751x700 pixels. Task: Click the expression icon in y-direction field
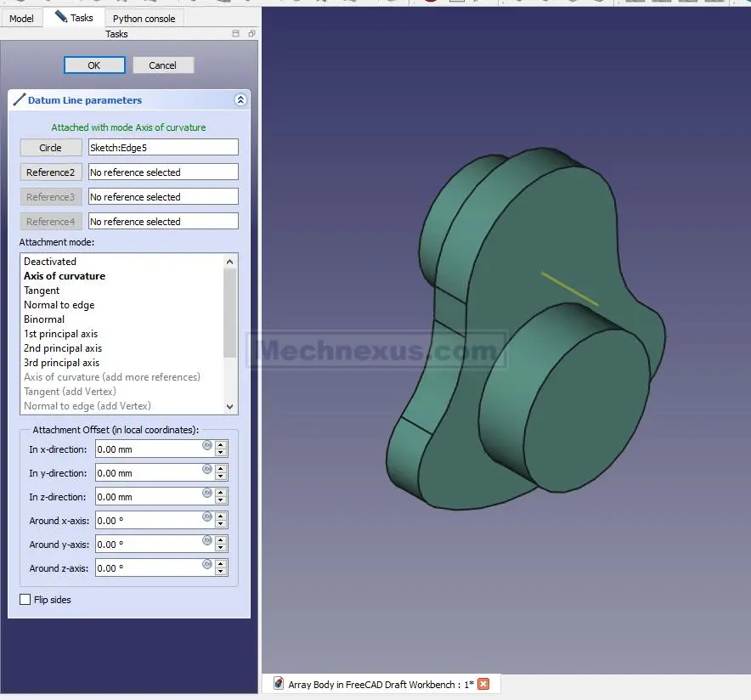coord(206,469)
